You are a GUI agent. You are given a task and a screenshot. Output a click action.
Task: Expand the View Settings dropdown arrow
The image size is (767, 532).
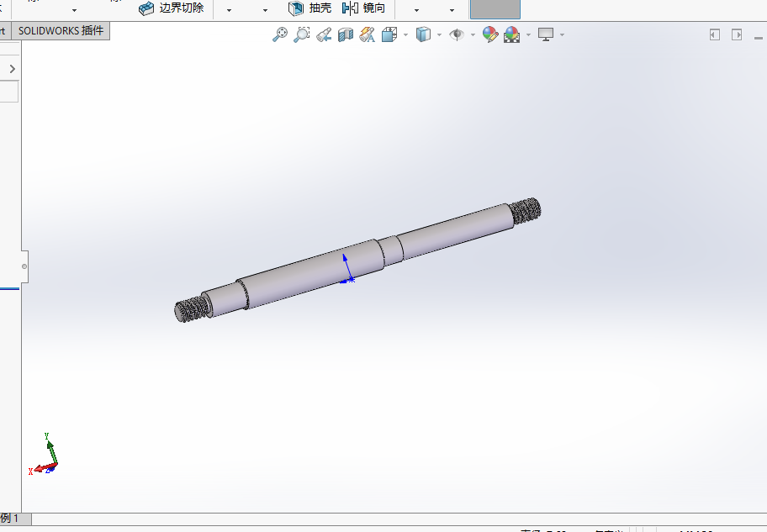click(x=562, y=34)
